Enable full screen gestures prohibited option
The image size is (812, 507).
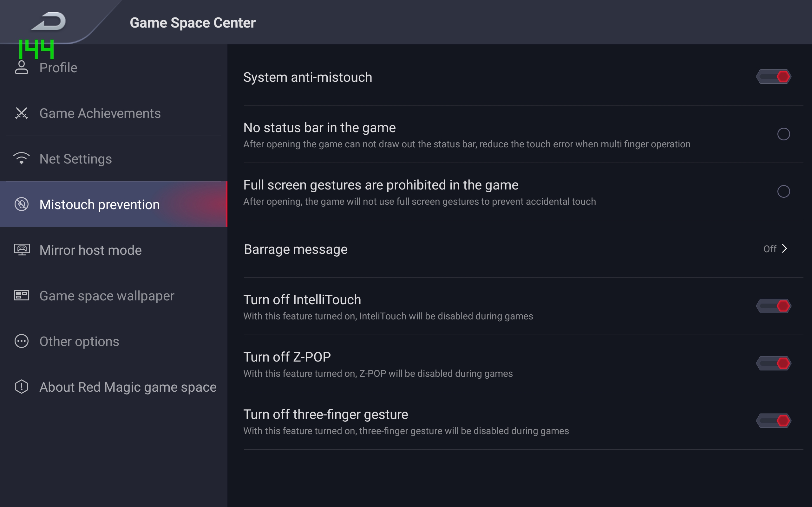(783, 191)
